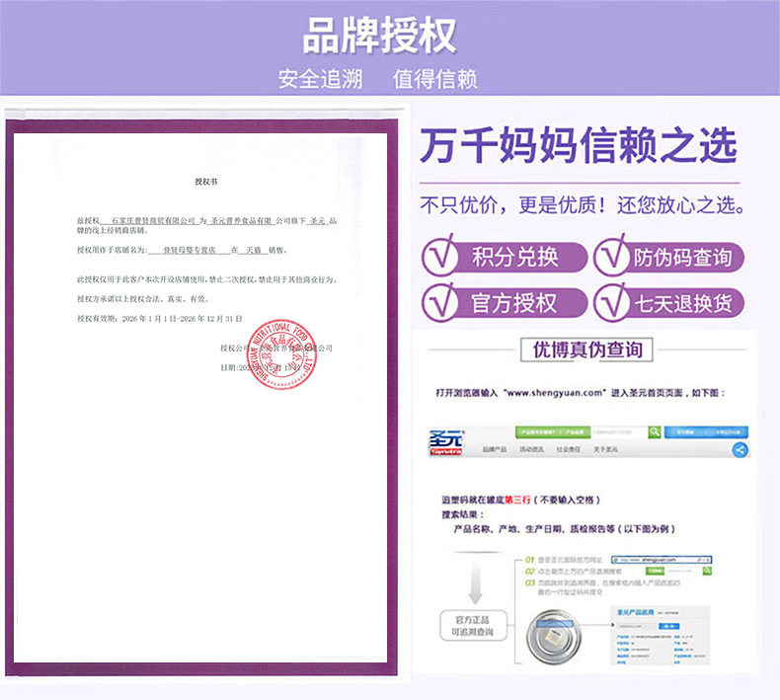Viewport: 780px width, 700px height.
Task: Click the small green button in step 02 row
Action: click(x=655, y=571)
